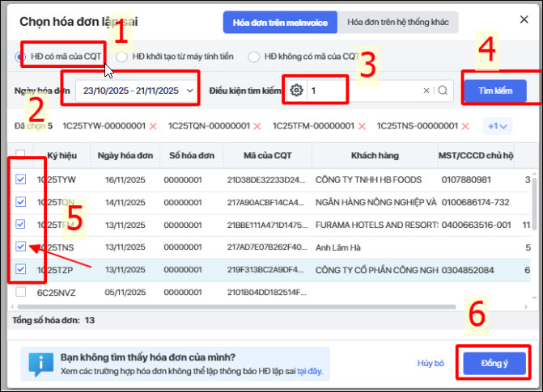This screenshot has height=392, width=543.
Task: Click the Số hóa đơn column header
Action: [192, 156]
